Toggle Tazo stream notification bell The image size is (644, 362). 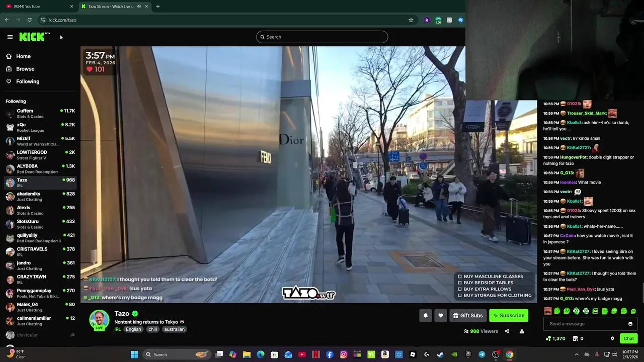click(x=425, y=315)
